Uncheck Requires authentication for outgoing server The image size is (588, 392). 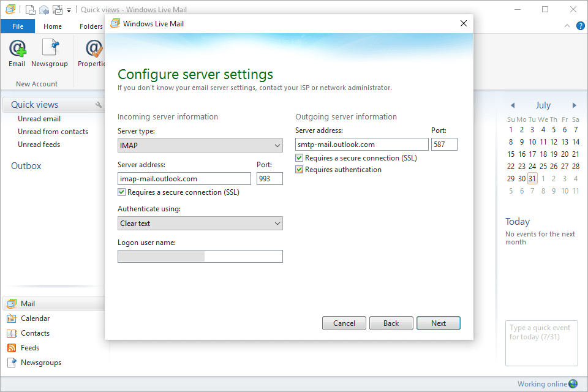[x=300, y=170]
